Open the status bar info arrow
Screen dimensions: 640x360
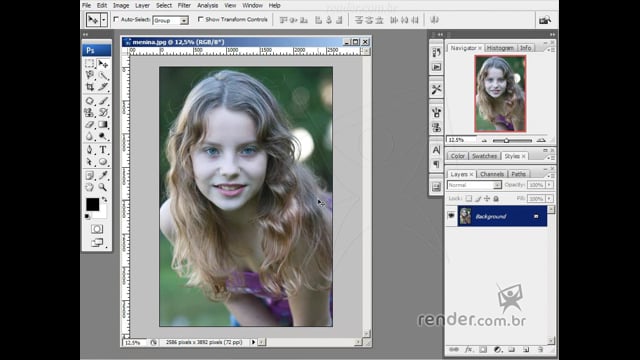(253, 342)
